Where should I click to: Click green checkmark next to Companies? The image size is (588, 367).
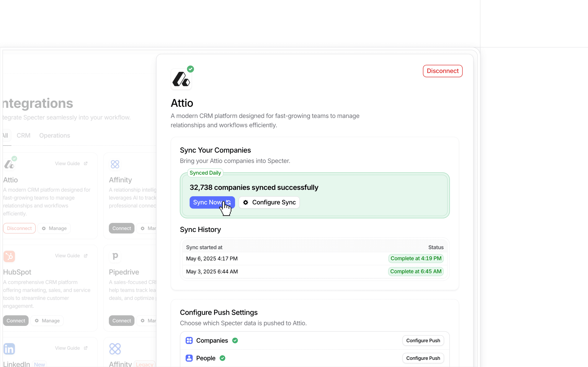pyautogui.click(x=235, y=341)
